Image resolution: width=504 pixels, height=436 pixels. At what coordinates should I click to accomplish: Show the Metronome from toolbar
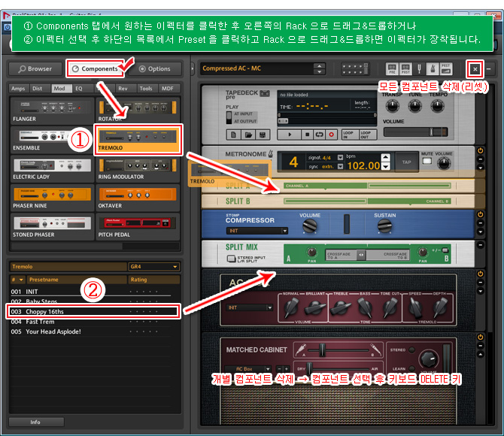coord(433,68)
